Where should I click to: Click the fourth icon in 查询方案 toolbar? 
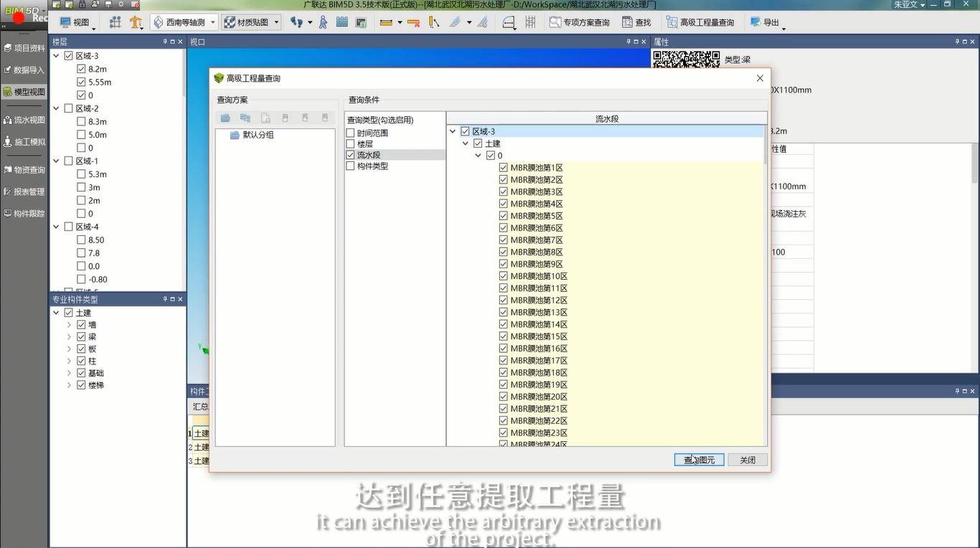(x=285, y=118)
